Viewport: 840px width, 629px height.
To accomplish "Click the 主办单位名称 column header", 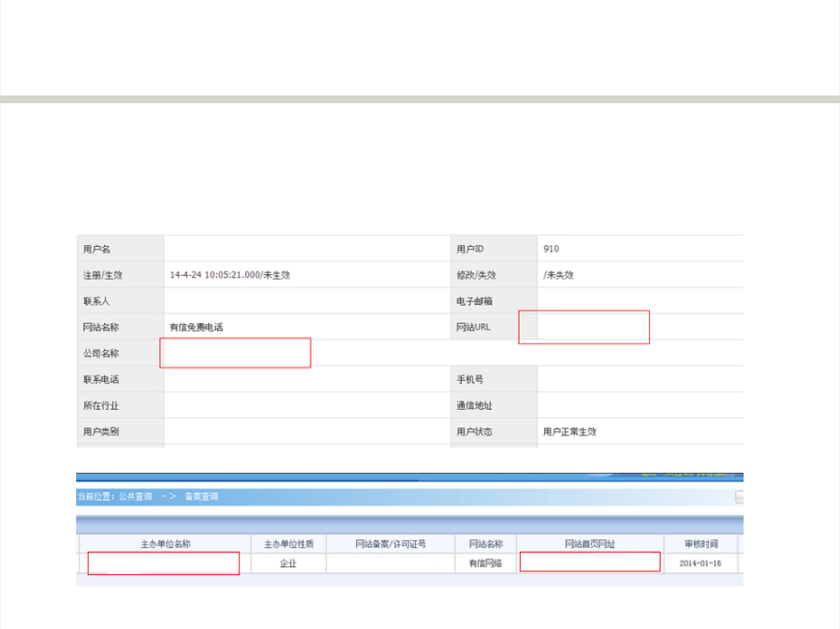I will coord(166,544).
